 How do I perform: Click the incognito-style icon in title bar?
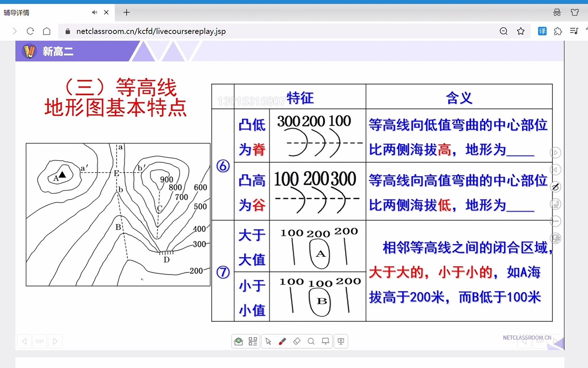pos(557,12)
